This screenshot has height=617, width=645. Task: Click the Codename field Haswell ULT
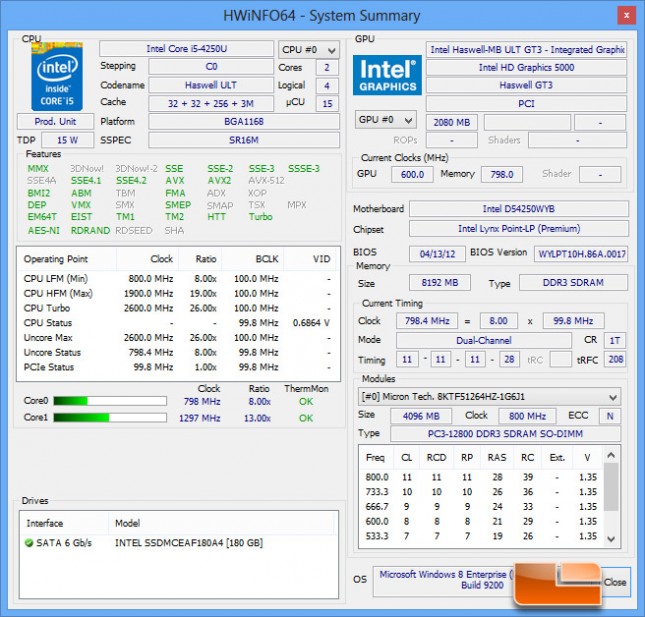coord(211,85)
